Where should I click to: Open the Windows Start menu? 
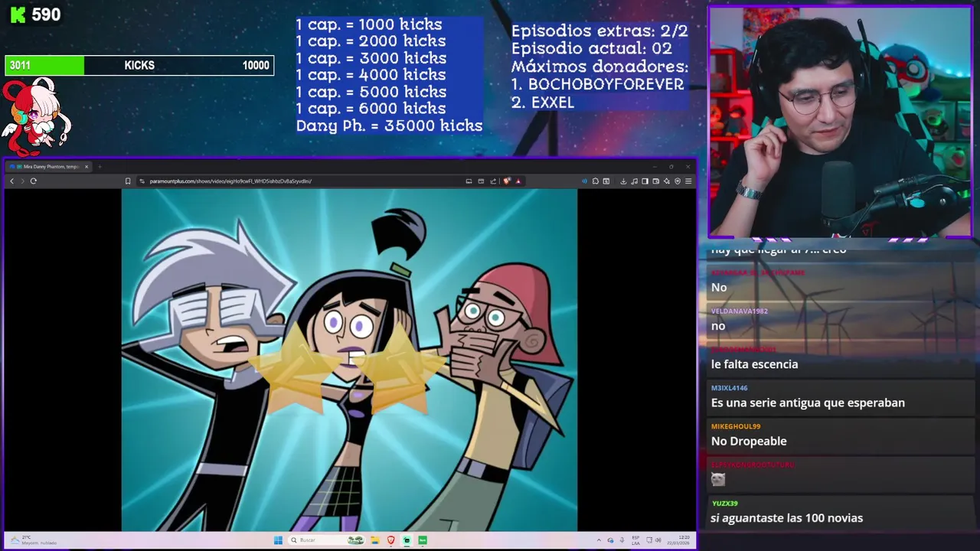[x=278, y=540]
